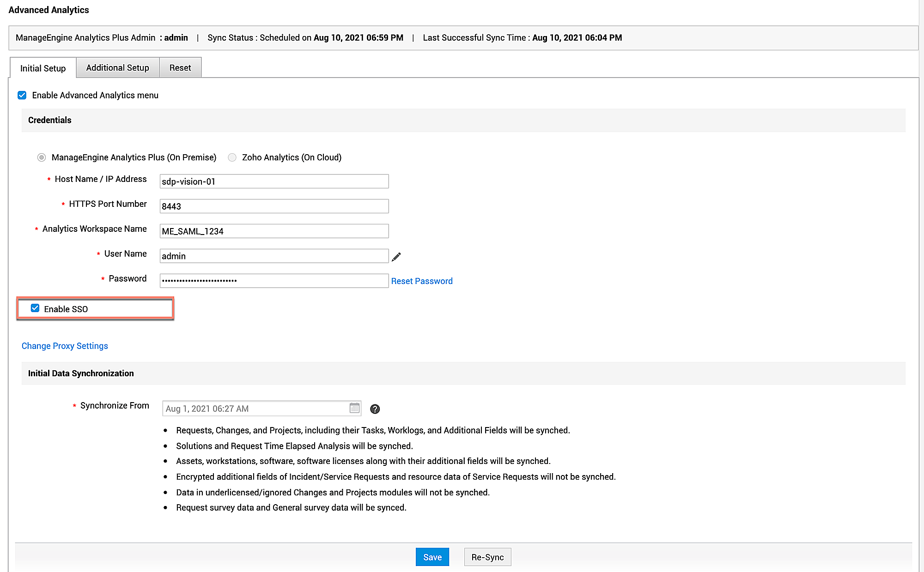The image size is (924, 572).
Task: Select Zoho Analytics (On Cloud) option
Action: (232, 157)
